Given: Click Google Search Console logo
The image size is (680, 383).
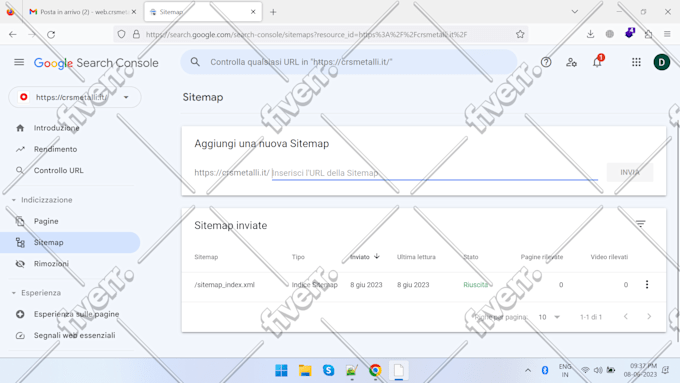Looking at the screenshot, I should click(x=96, y=63).
